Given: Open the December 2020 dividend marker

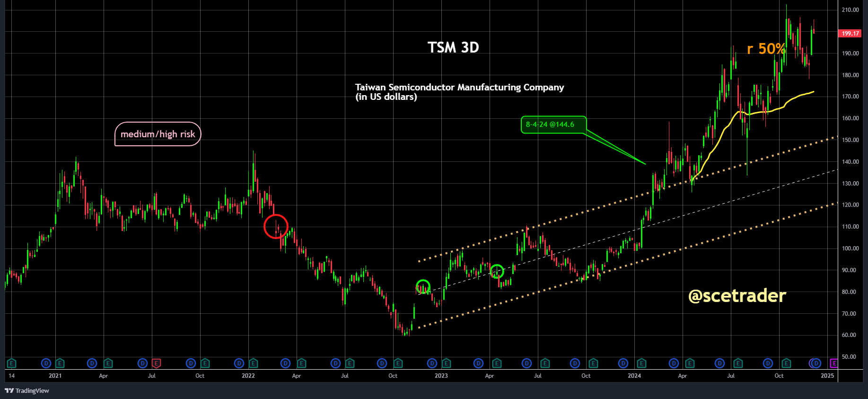Looking at the screenshot, I should tap(46, 364).
